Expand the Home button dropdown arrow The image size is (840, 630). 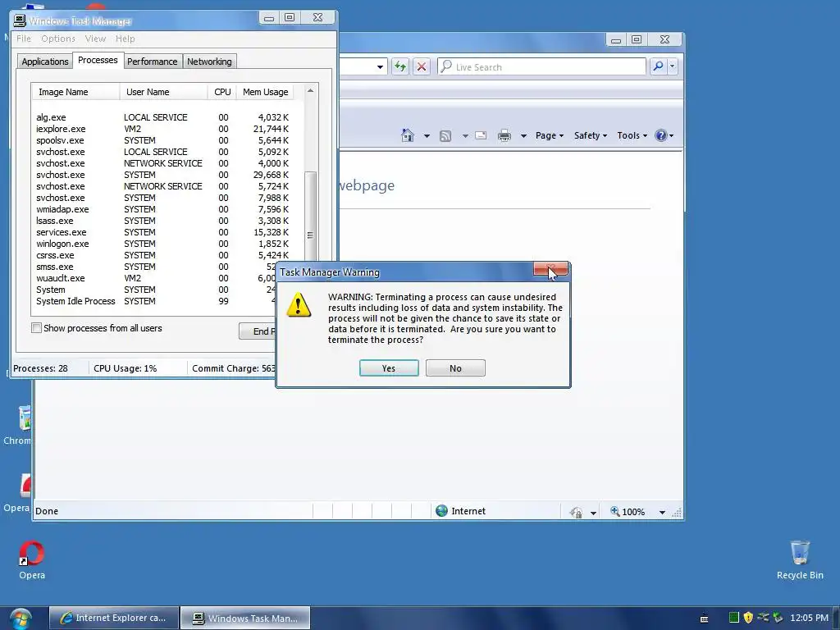(x=427, y=136)
